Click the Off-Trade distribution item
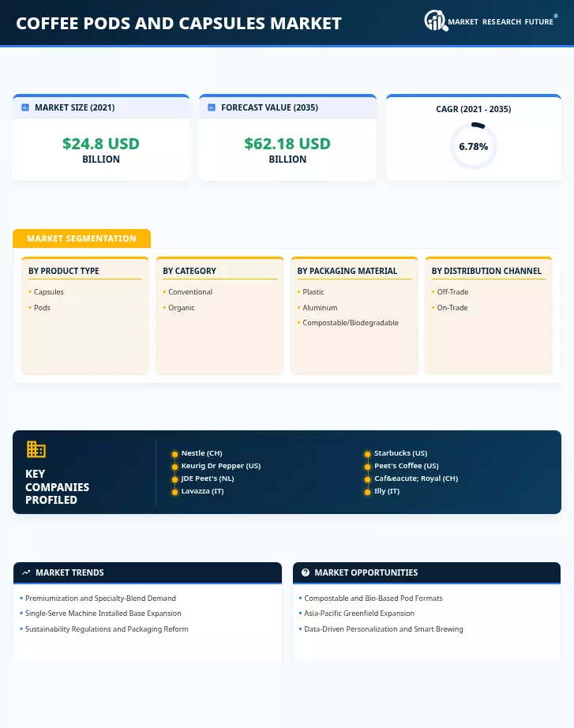The height and width of the screenshot is (728, 574). coord(452,291)
